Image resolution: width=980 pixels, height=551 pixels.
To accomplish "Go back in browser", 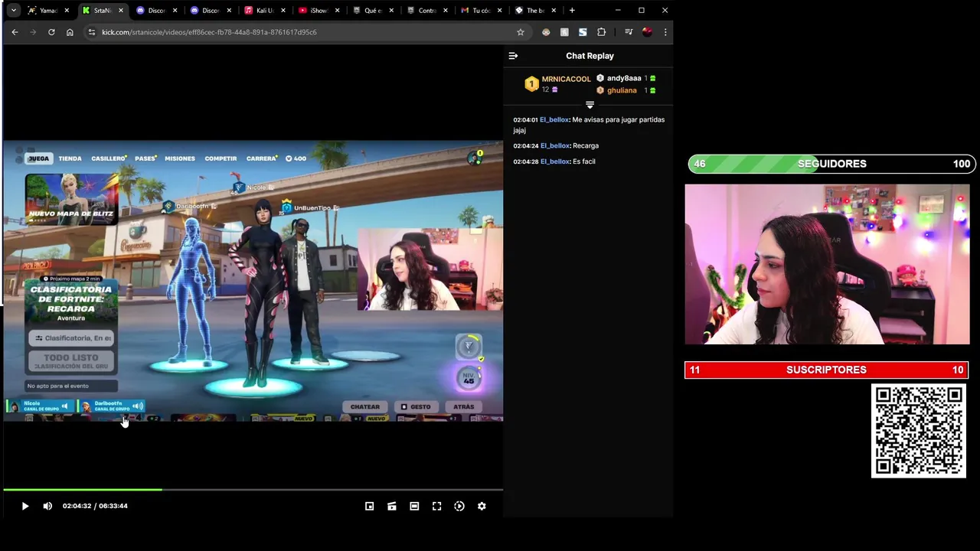I will point(15,32).
